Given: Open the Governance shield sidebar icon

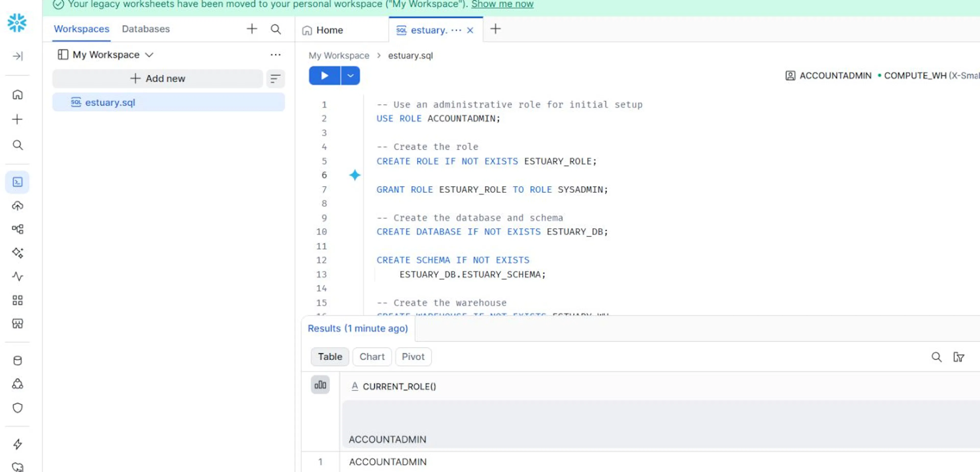Looking at the screenshot, I should pyautogui.click(x=18, y=408).
